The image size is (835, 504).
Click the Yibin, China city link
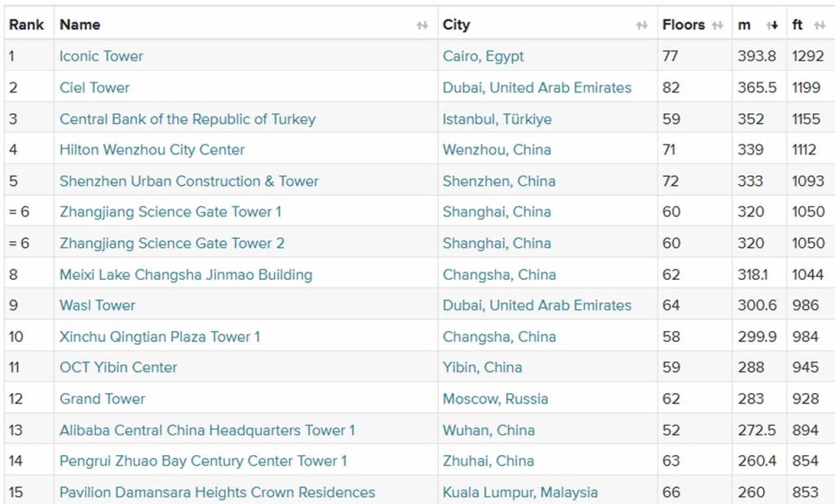[x=482, y=367]
